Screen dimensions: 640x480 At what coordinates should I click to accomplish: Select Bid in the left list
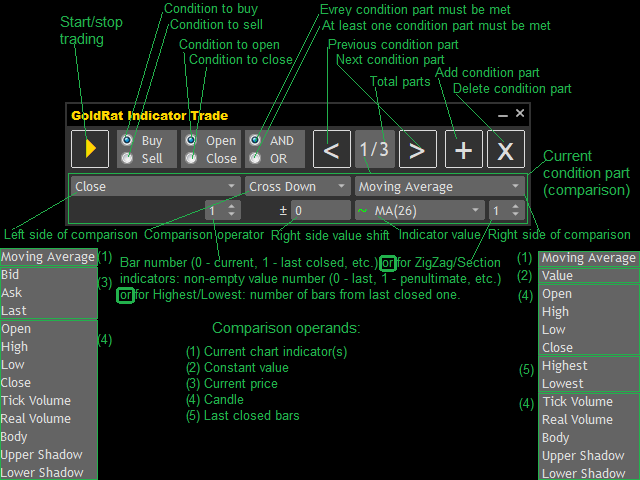click(49, 275)
